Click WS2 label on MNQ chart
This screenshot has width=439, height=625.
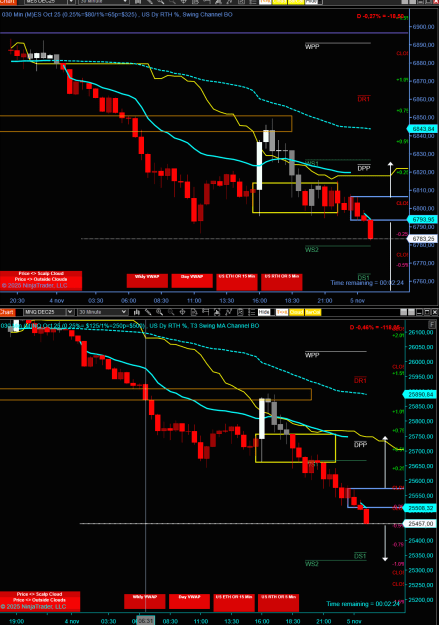[x=312, y=564]
